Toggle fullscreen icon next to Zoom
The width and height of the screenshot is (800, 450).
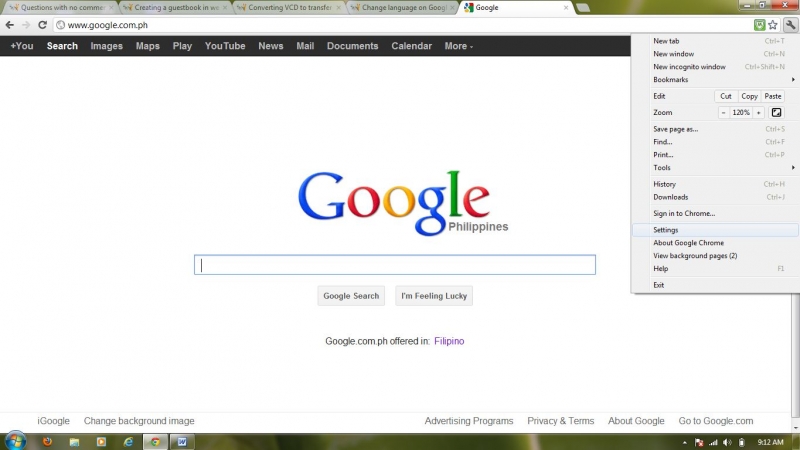(776, 113)
